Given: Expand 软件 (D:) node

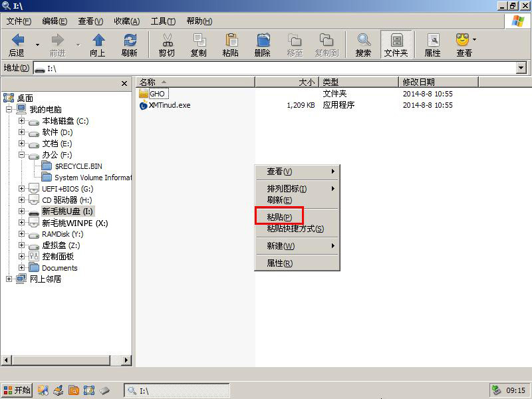Looking at the screenshot, I should [x=21, y=132].
